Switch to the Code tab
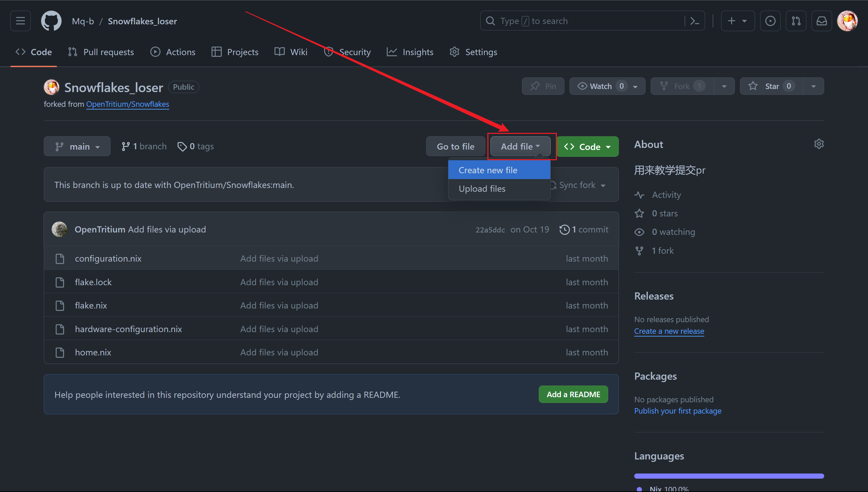The height and width of the screenshot is (492, 868). click(x=34, y=52)
